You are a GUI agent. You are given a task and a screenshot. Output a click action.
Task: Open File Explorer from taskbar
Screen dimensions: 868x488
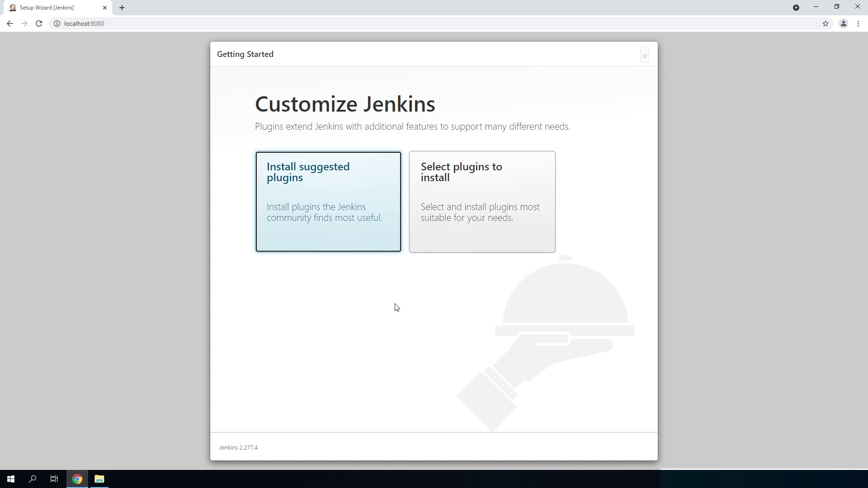pos(99,479)
